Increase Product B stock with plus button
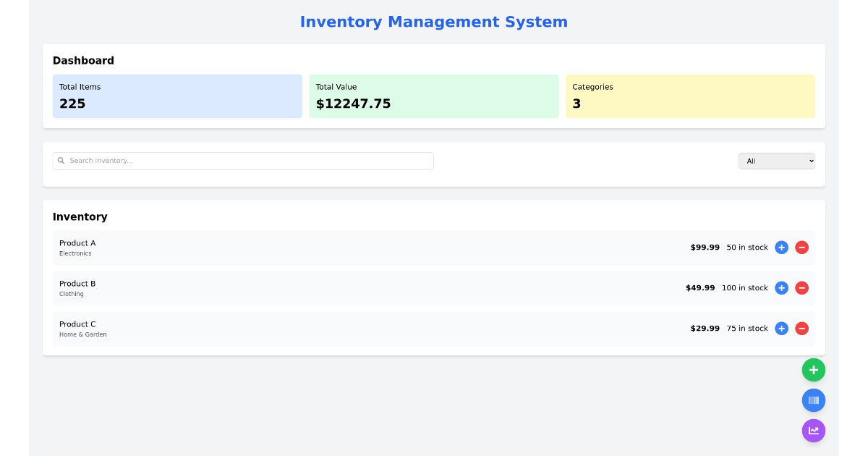868x456 pixels. click(781, 288)
